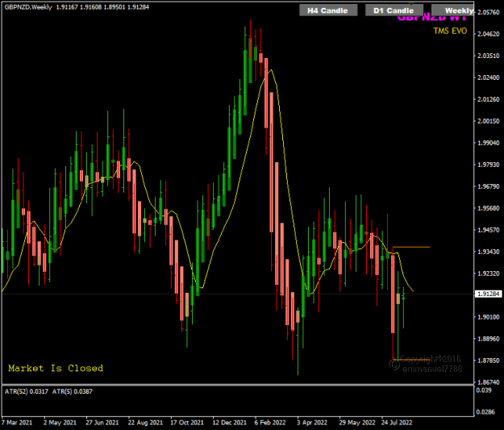Click the 2.02400 price scale label
The image size is (504, 430).
pos(489,77)
